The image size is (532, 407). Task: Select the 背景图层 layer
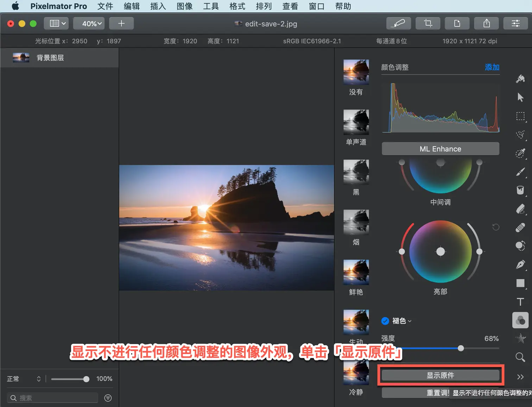[59, 58]
